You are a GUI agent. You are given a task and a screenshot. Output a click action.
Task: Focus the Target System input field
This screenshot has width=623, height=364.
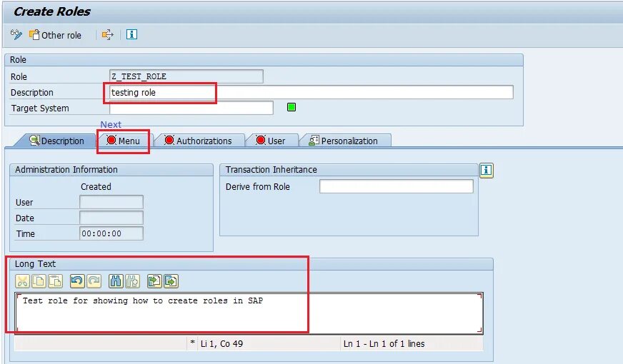(191, 108)
